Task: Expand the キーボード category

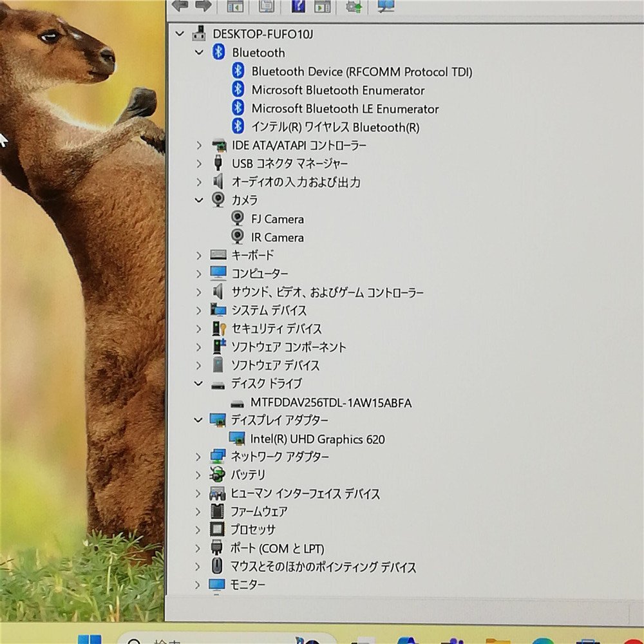Action: tap(199, 256)
